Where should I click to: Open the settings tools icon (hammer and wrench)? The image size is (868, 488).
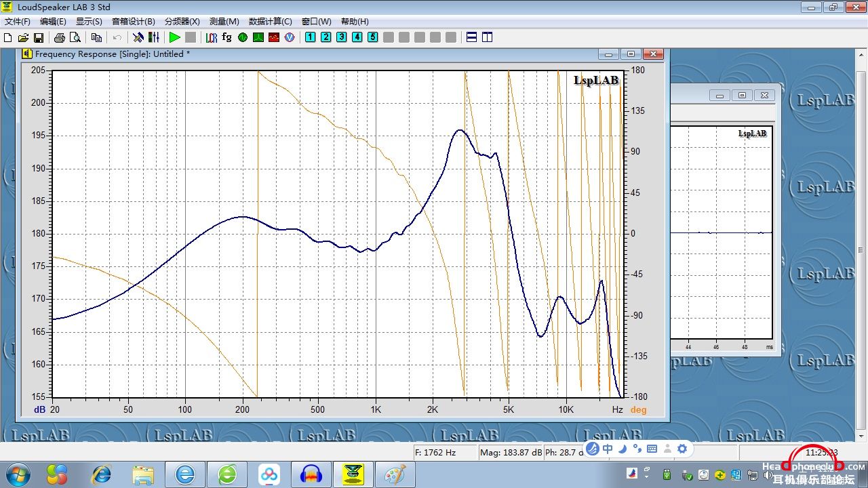138,37
